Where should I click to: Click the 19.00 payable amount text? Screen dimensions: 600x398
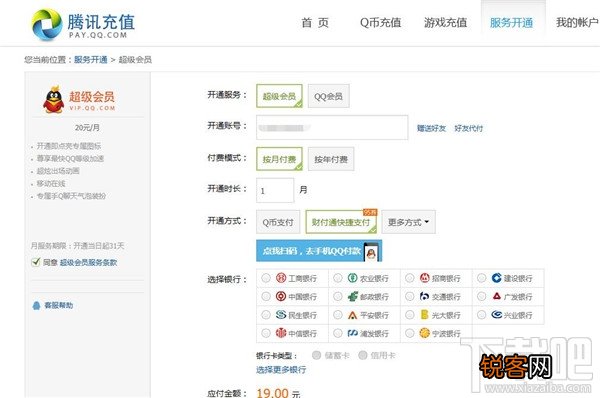click(x=272, y=393)
